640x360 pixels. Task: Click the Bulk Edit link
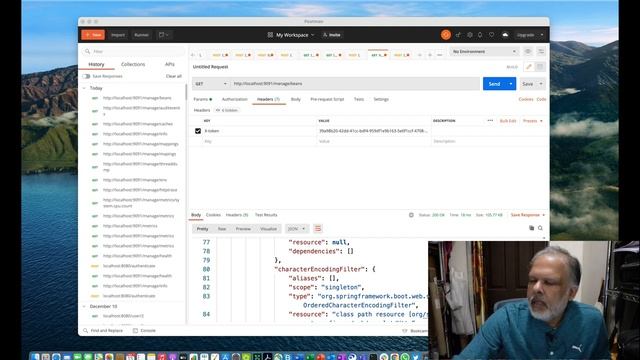click(x=508, y=121)
